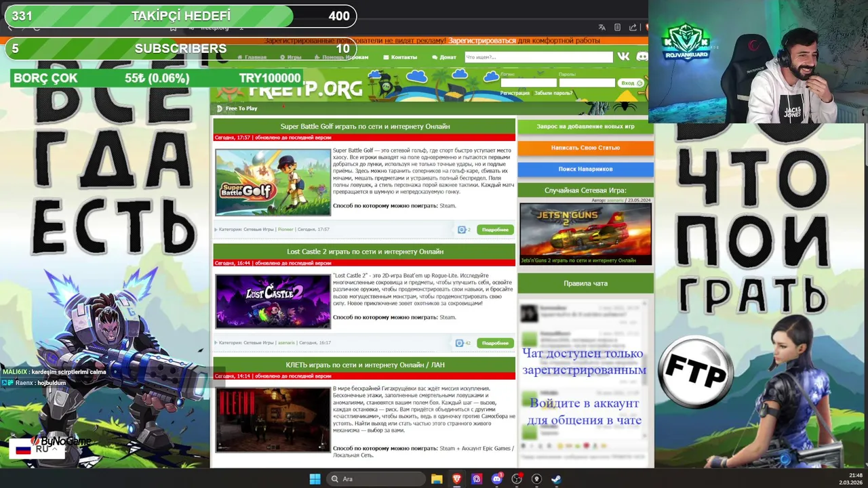Open the Super Battle Golf article title
This screenshot has height=488, width=868.
point(365,126)
